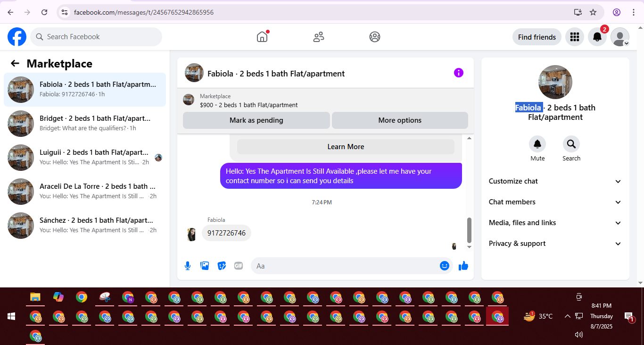Open the Chrome profile icon

(617, 12)
